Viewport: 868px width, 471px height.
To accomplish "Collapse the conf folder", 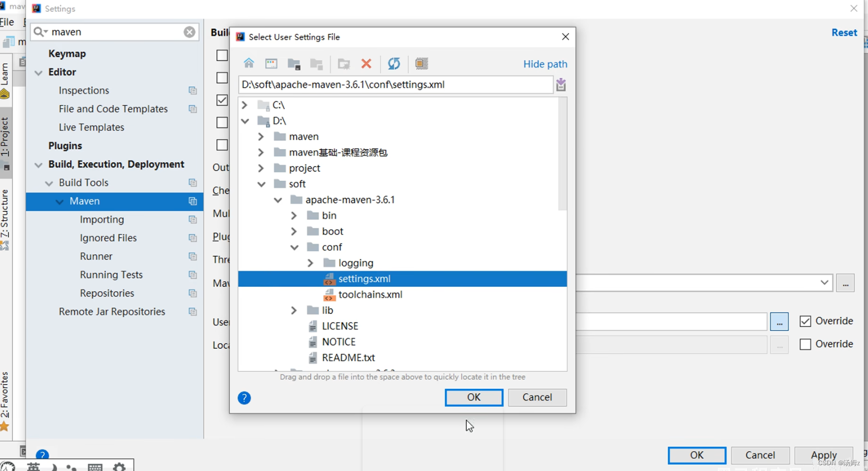I will 294,247.
